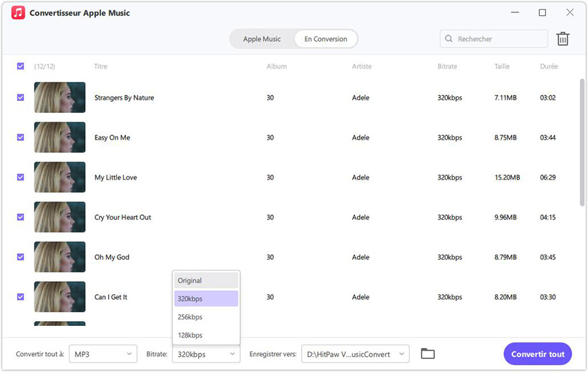Screen dimensions: 588x372
Task: Select 320kbps in the bitrate list
Action: pos(206,298)
